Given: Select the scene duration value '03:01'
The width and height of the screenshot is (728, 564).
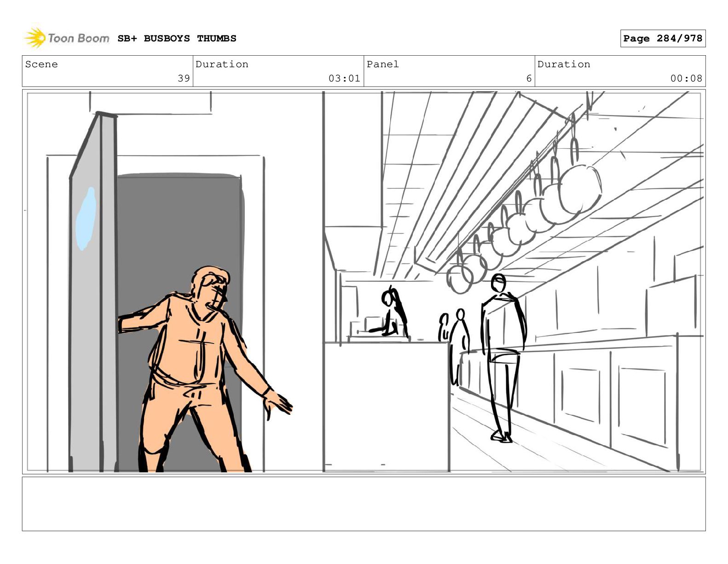Looking at the screenshot, I should coord(344,78).
